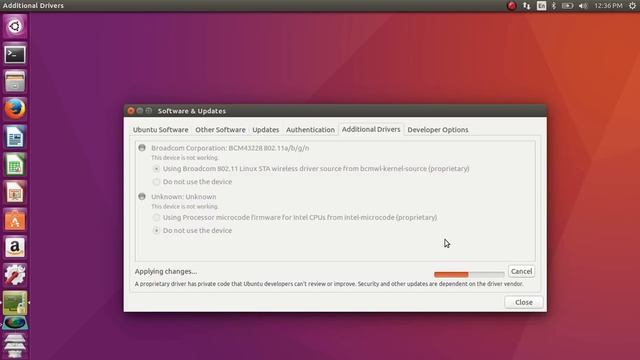The width and height of the screenshot is (640, 360).
Task: Click the minimize button on the Software & Updates window
Action: click(x=140, y=111)
